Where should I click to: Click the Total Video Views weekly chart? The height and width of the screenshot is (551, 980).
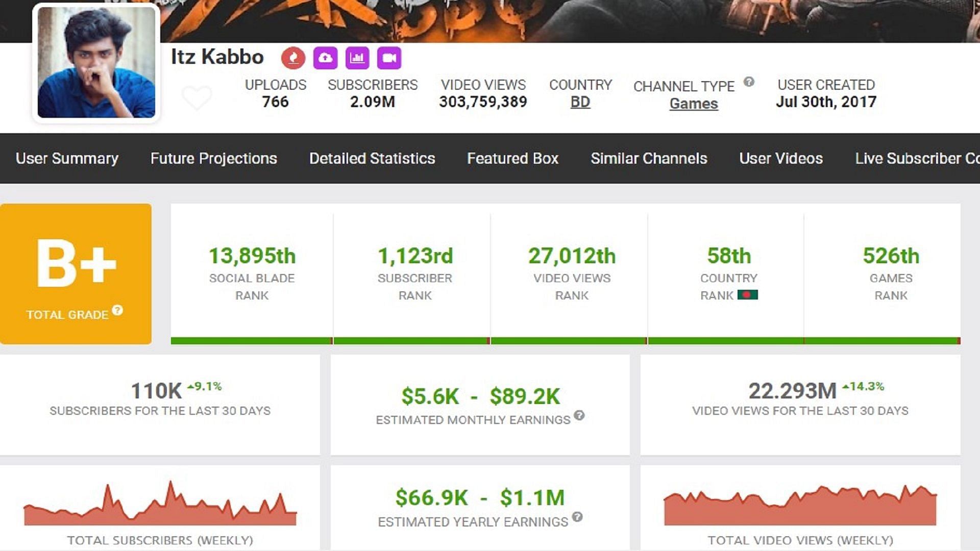point(800,505)
